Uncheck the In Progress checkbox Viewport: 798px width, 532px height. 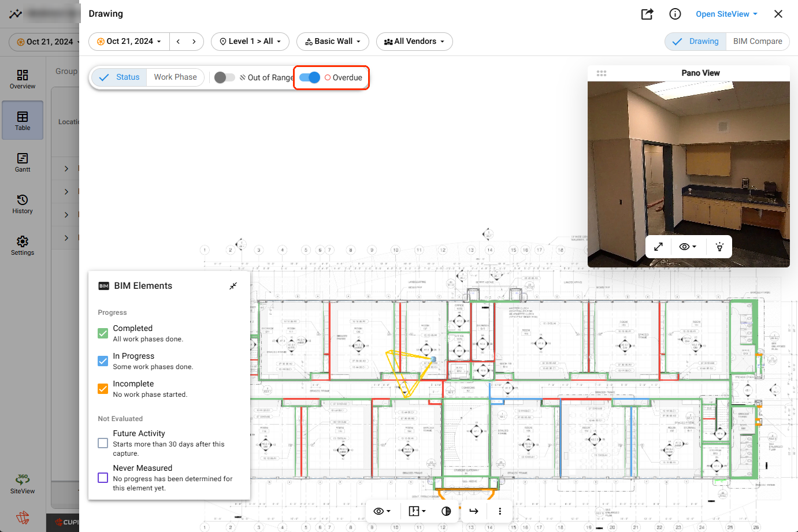point(103,361)
